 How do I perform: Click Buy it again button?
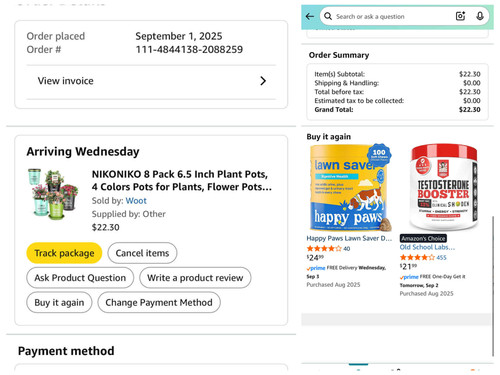(59, 302)
